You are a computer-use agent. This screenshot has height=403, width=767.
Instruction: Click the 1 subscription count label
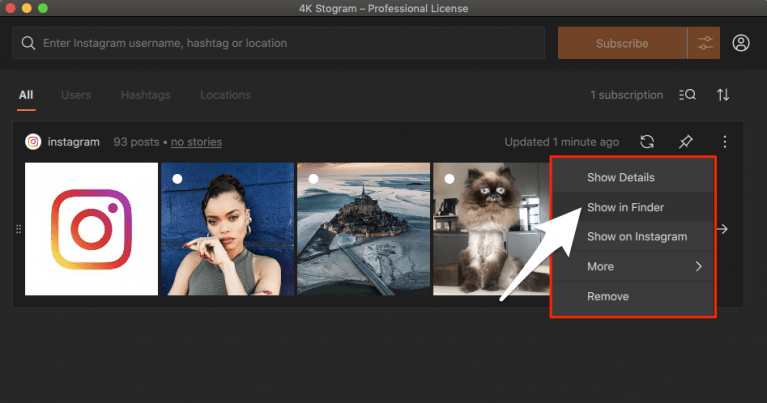(x=627, y=95)
